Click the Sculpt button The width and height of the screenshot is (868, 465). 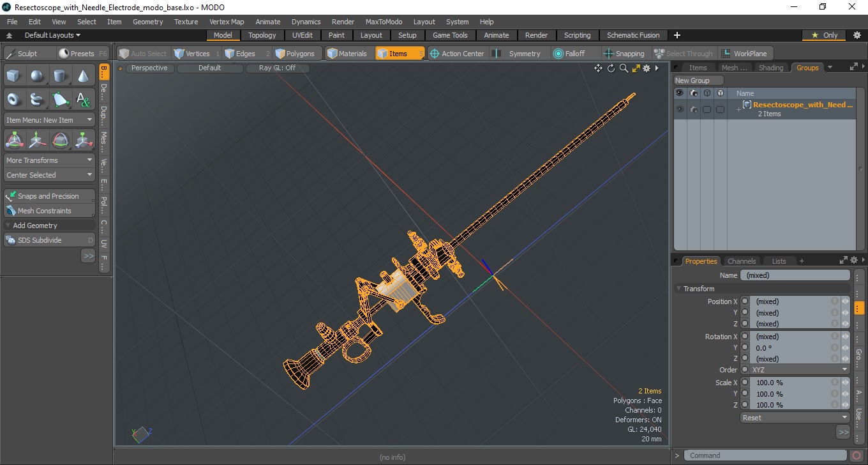pyautogui.click(x=28, y=54)
